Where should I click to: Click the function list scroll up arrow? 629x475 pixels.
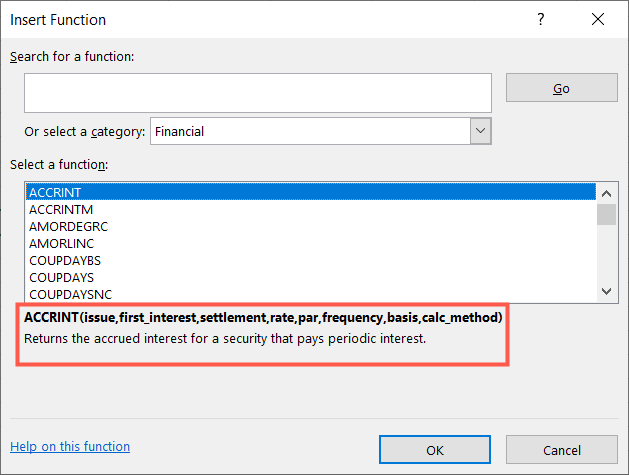pos(605,192)
